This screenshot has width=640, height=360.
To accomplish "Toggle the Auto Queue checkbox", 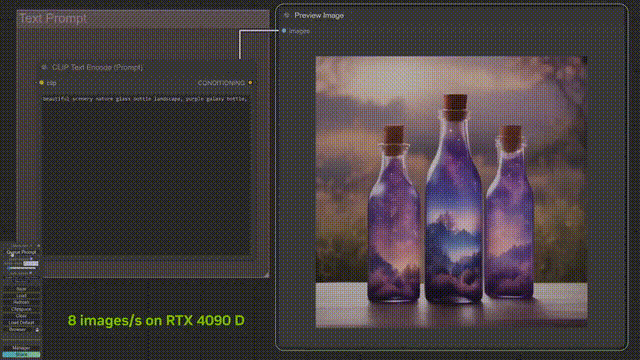I will pos(31,273).
